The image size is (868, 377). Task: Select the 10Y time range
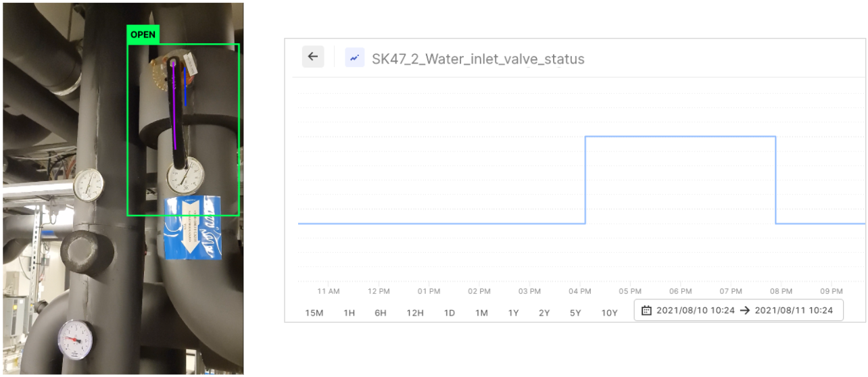tap(609, 313)
